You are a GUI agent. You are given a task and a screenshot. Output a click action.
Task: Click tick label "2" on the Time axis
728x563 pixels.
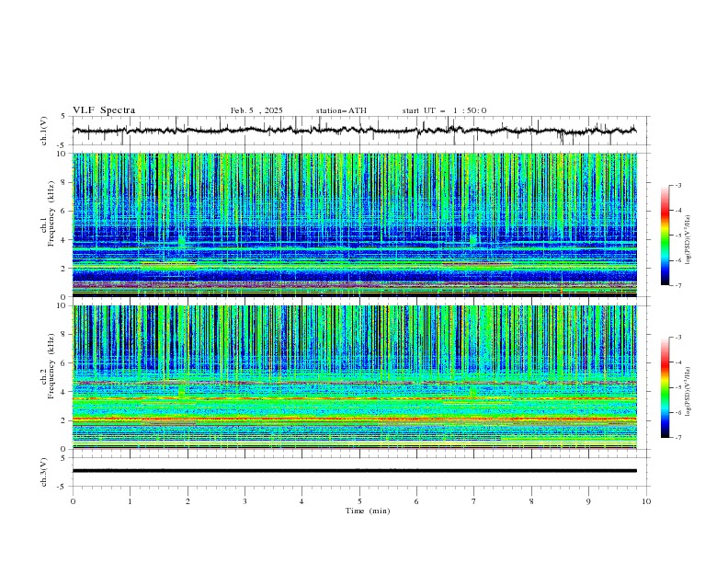(188, 501)
